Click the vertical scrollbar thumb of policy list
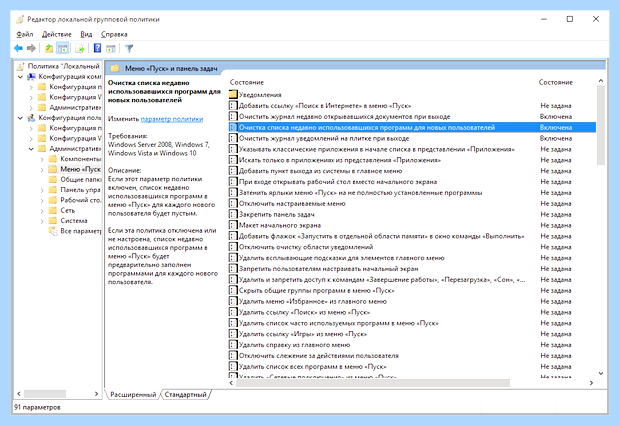 pos(601,125)
